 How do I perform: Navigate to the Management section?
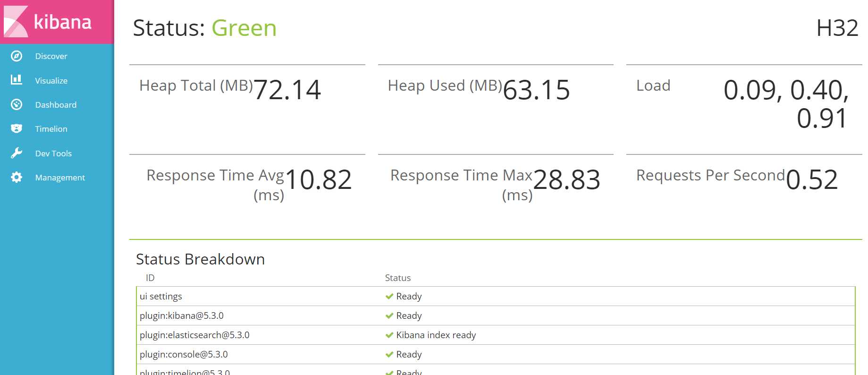coord(60,178)
